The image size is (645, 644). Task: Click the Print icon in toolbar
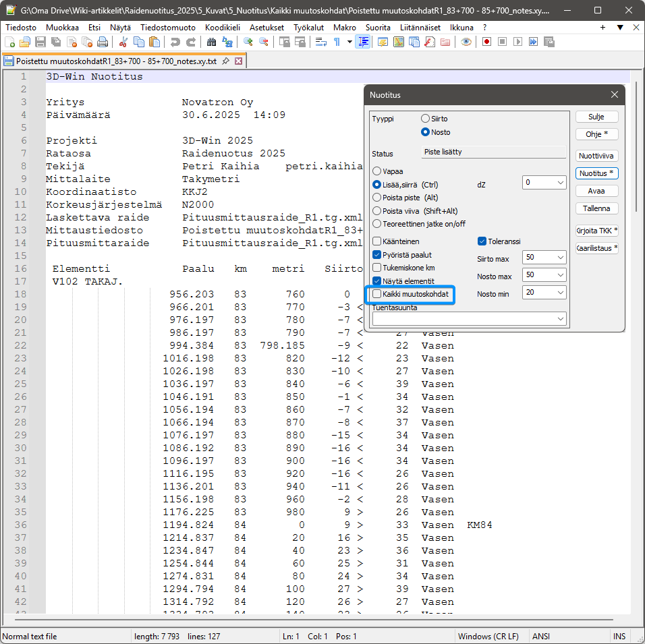click(103, 42)
